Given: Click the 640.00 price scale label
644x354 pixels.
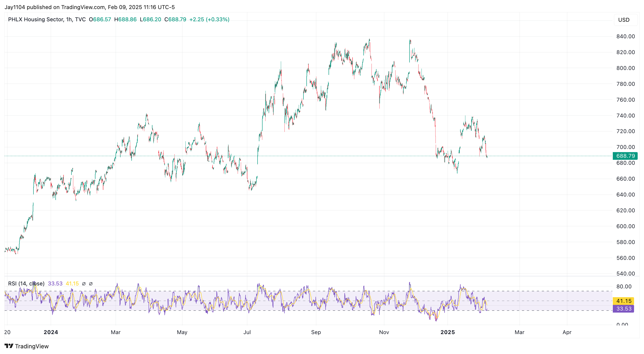Looking at the screenshot, I should (x=625, y=195).
